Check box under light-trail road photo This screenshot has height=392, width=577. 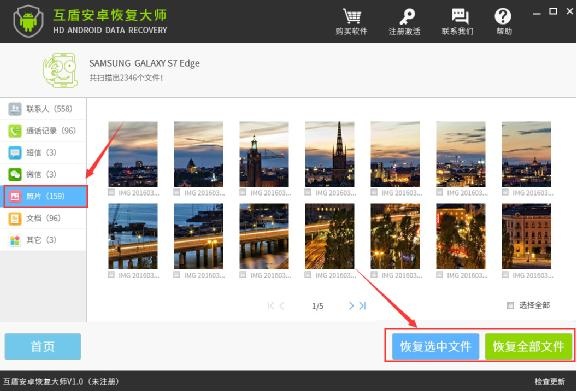308,275
